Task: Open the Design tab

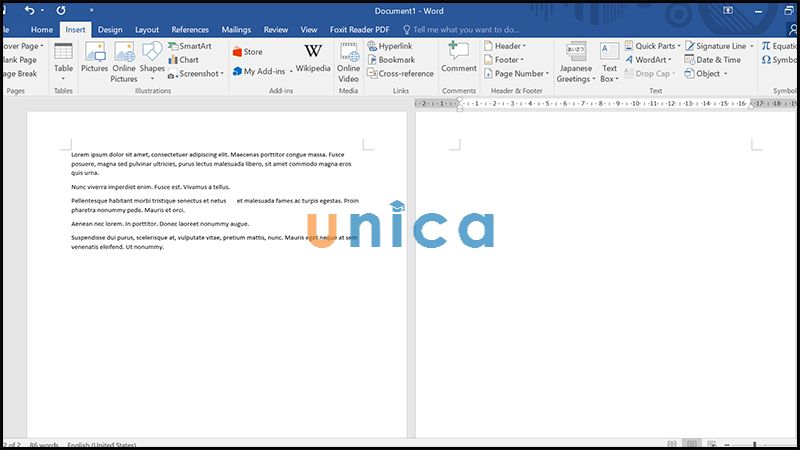Action: [110, 30]
